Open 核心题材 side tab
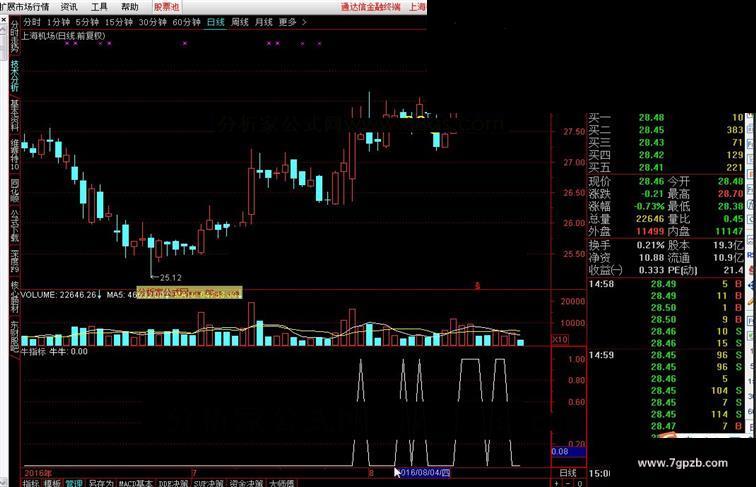 click(x=14, y=297)
